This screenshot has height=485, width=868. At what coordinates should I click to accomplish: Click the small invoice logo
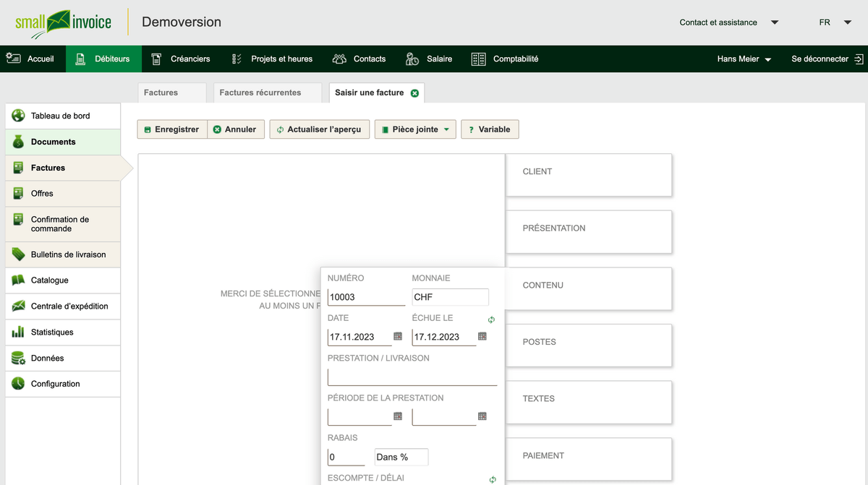pos(64,22)
